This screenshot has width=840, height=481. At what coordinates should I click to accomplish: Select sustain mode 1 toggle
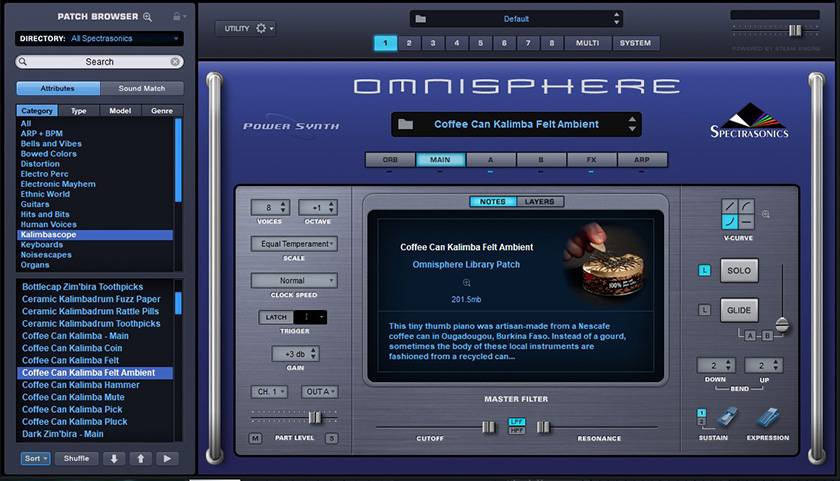click(x=701, y=413)
